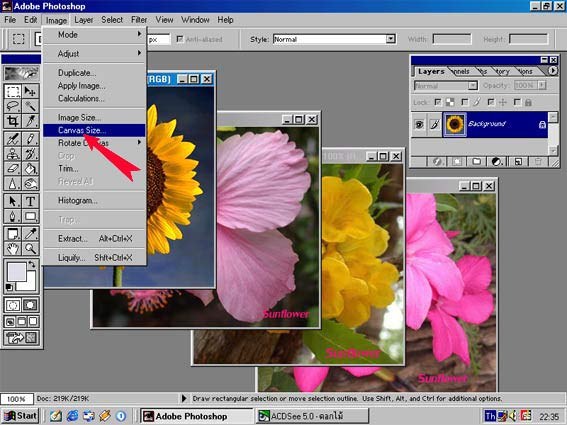Image resolution: width=567 pixels, height=425 pixels.
Task: Select the Eraser tool
Action: [13, 169]
